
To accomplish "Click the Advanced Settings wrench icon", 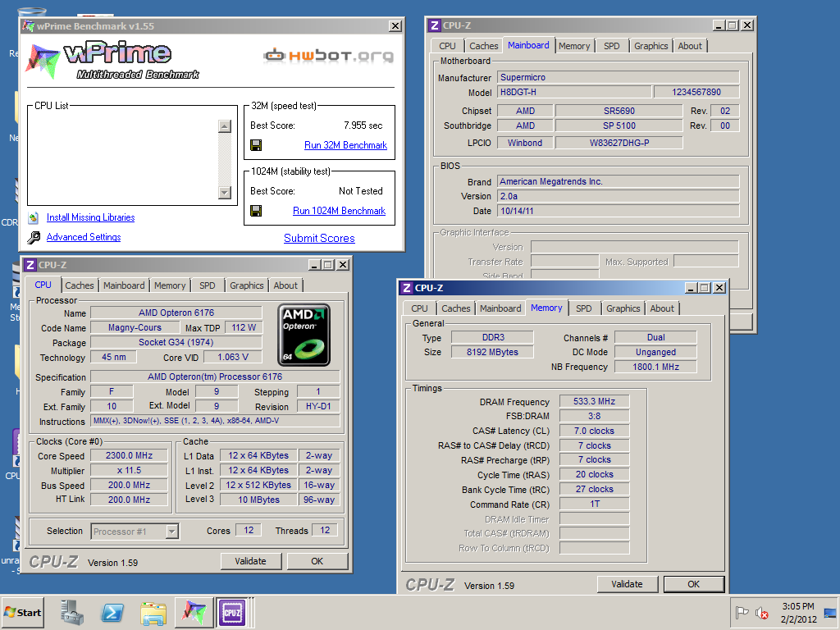I will (34, 237).
